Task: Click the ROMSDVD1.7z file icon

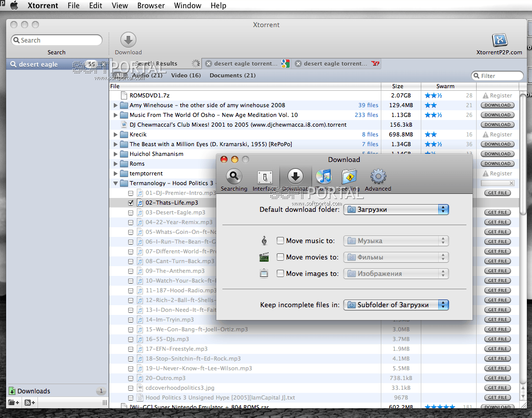Action: pos(124,95)
